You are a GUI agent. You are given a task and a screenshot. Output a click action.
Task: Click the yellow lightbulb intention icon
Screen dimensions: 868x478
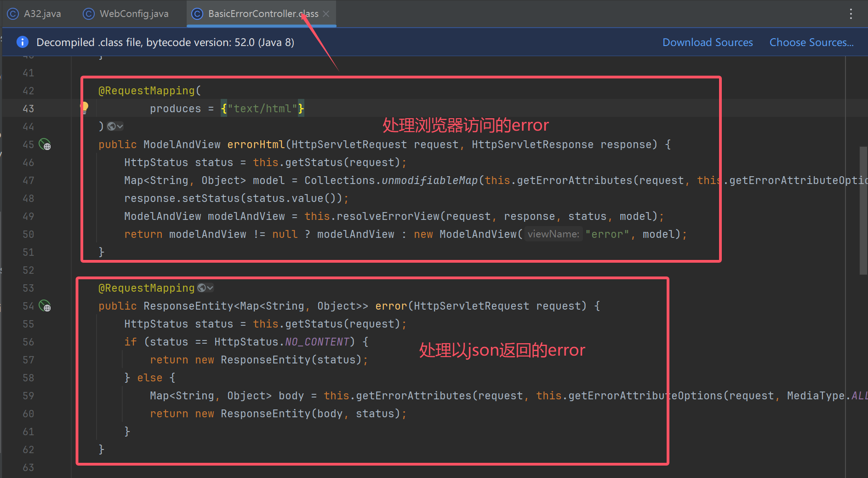(x=84, y=107)
